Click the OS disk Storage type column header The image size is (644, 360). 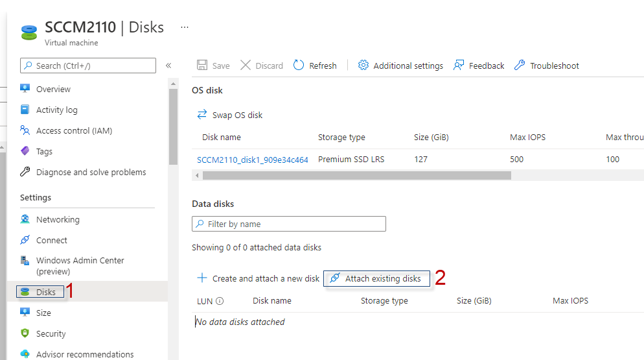(x=341, y=138)
